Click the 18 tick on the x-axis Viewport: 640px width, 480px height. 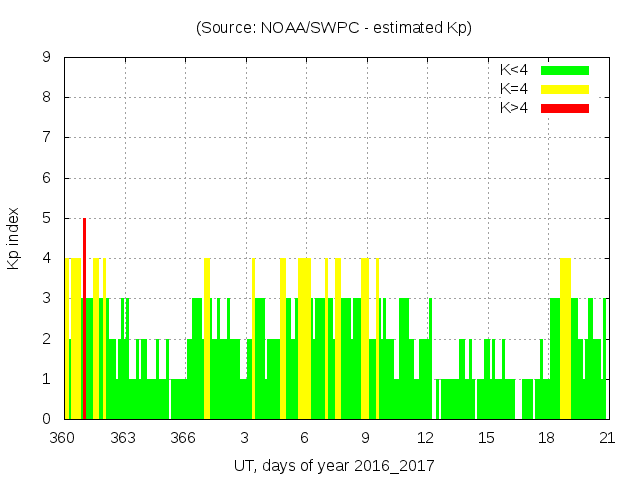546,437
